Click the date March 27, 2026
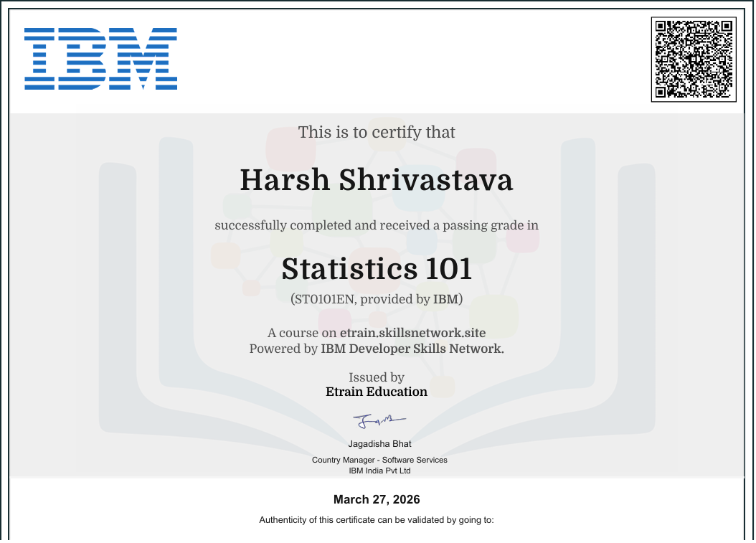Screen dimensions: 756x543 (377, 499)
